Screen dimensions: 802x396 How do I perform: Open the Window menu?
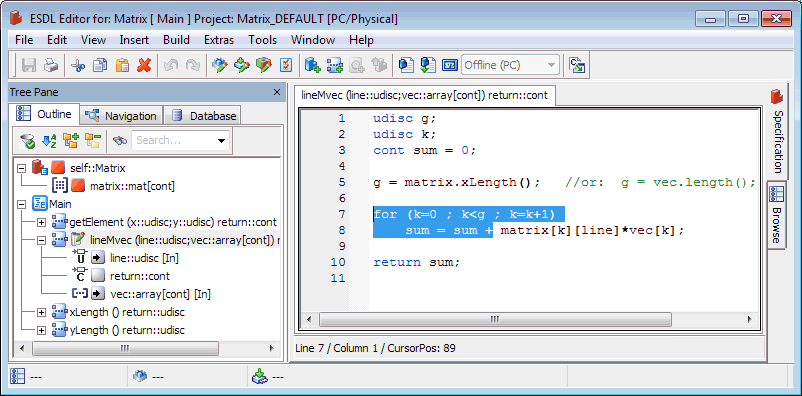coord(313,40)
